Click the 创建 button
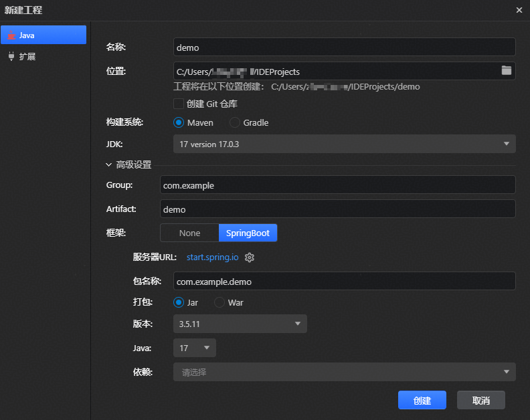The width and height of the screenshot is (530, 420). pos(422,400)
